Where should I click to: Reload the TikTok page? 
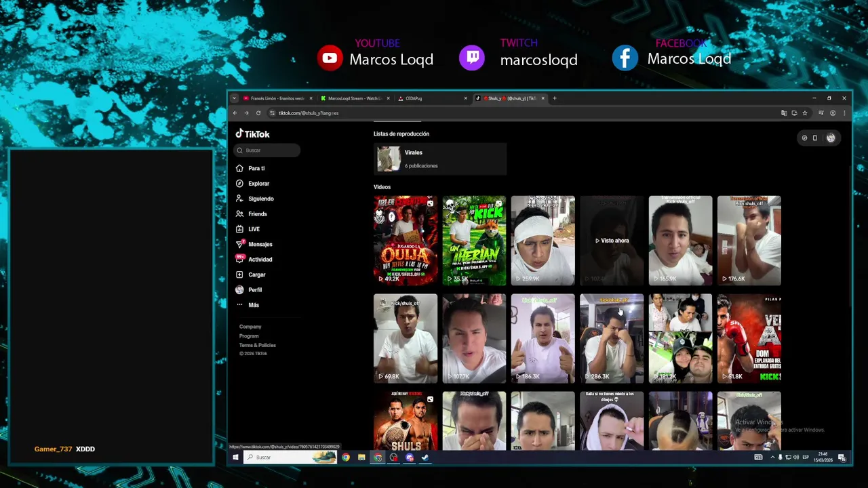[x=258, y=113]
